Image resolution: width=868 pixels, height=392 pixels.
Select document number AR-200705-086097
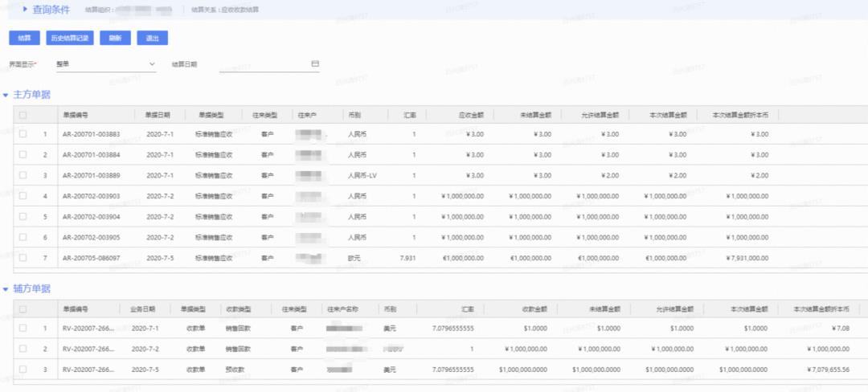coord(92,258)
